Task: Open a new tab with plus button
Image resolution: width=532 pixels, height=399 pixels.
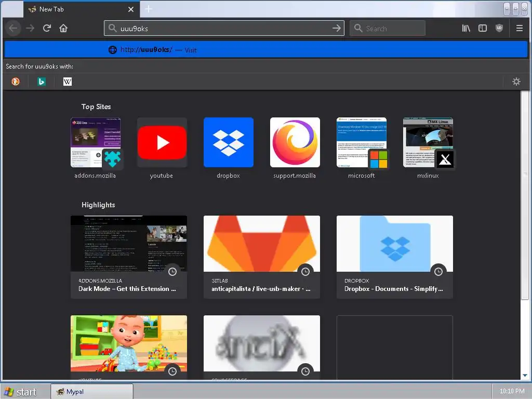Action: click(x=149, y=9)
